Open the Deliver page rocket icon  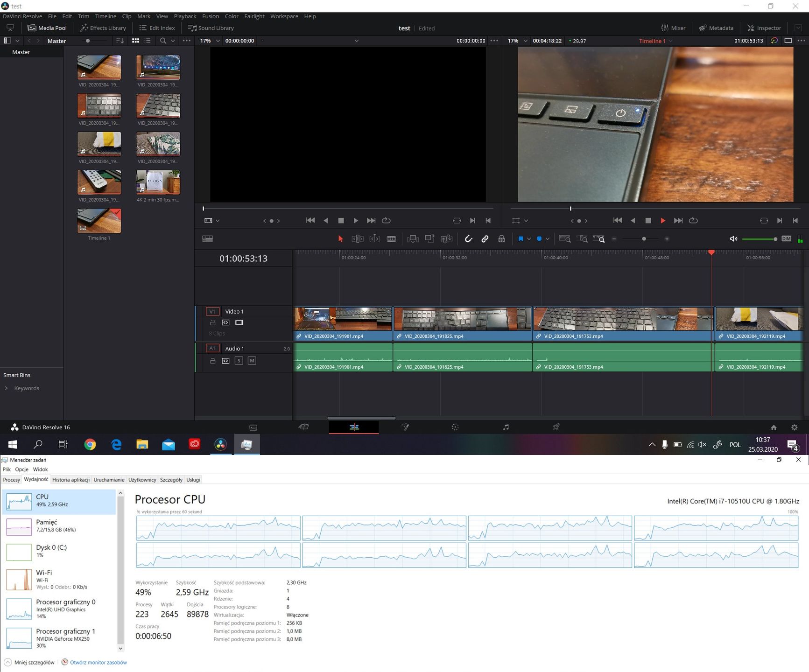556,427
